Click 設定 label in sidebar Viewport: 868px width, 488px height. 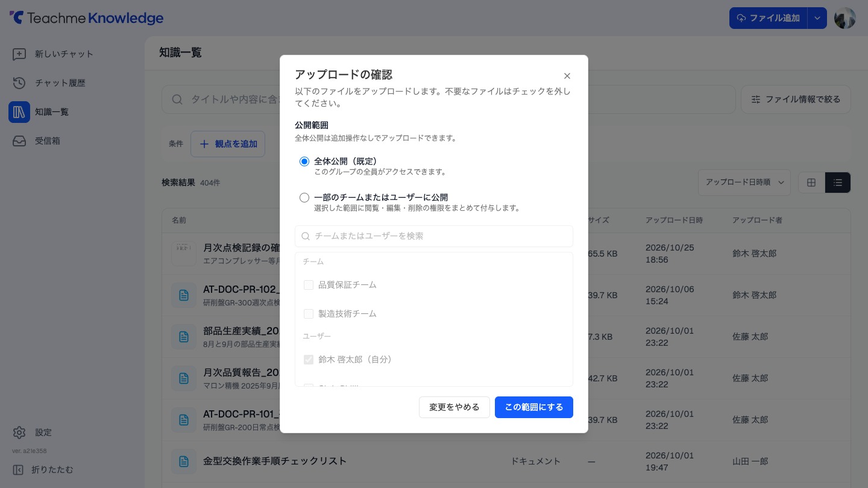(x=43, y=433)
